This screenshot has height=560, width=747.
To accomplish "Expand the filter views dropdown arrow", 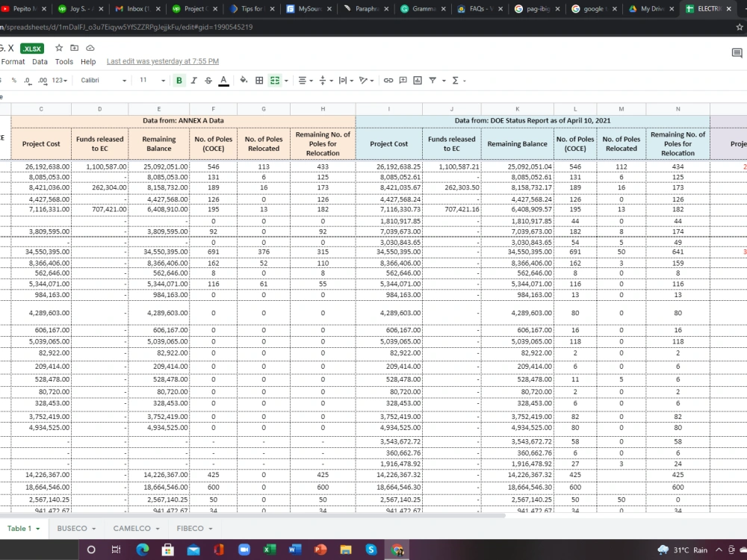I will 444,81.
